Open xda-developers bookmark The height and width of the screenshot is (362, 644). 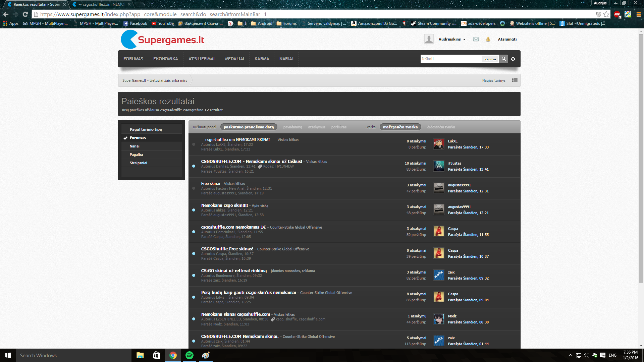(x=478, y=23)
